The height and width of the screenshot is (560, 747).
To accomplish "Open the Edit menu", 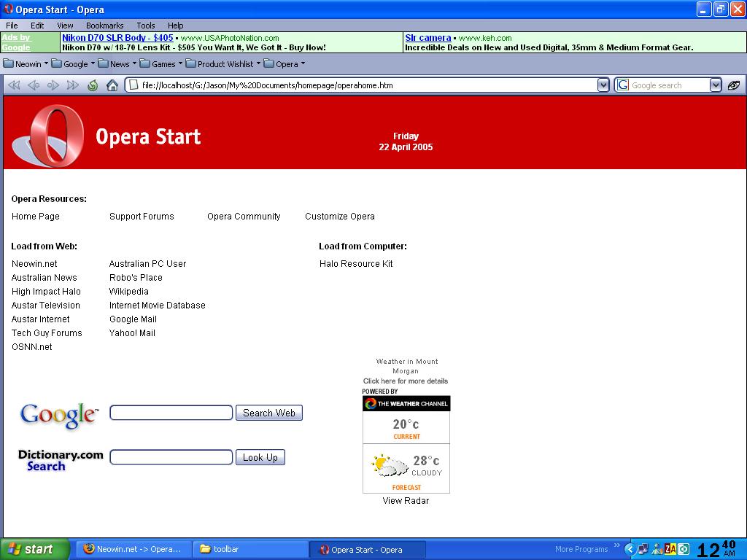I will point(37,26).
